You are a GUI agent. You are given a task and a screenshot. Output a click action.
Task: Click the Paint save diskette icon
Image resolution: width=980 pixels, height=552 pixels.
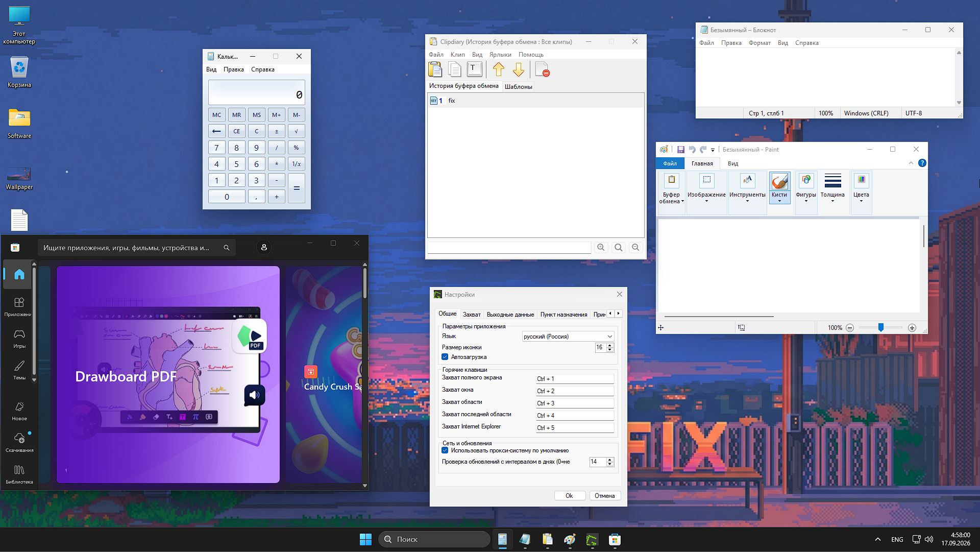tap(680, 150)
